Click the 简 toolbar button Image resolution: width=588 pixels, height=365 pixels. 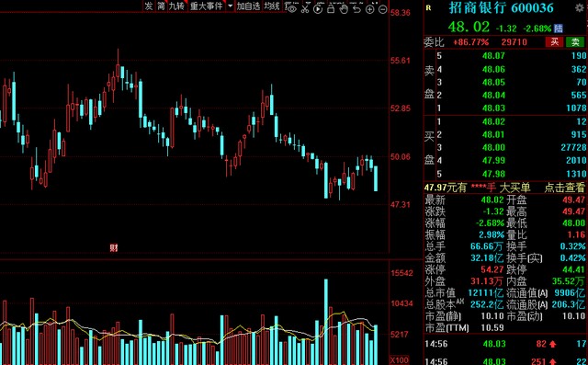tap(162, 6)
